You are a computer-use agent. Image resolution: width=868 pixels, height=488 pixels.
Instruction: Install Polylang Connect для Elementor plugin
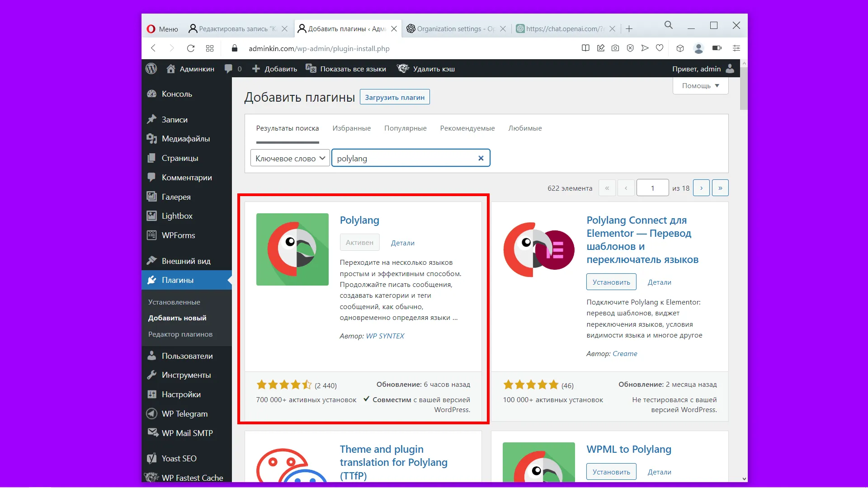(611, 282)
